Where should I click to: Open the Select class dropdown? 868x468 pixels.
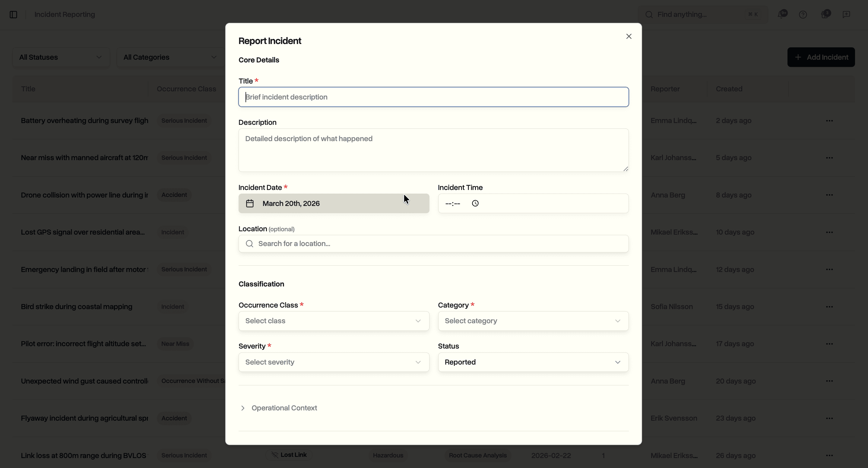pos(333,321)
